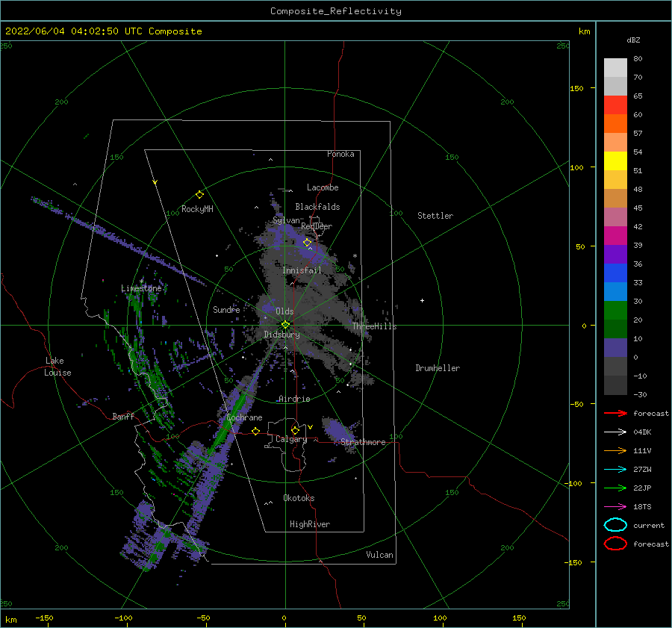
Task: Click the radar-center diamond marker between Olds and Didsbury
Action: [285, 325]
